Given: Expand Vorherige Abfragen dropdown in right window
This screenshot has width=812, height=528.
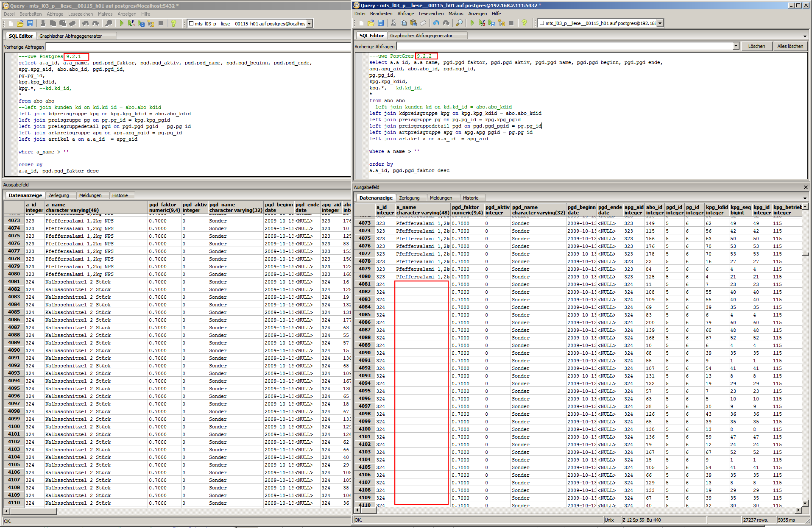Looking at the screenshot, I should click(736, 46).
